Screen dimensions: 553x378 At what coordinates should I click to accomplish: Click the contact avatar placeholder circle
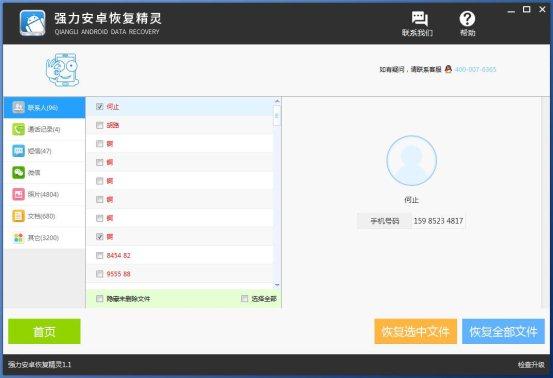point(411,161)
